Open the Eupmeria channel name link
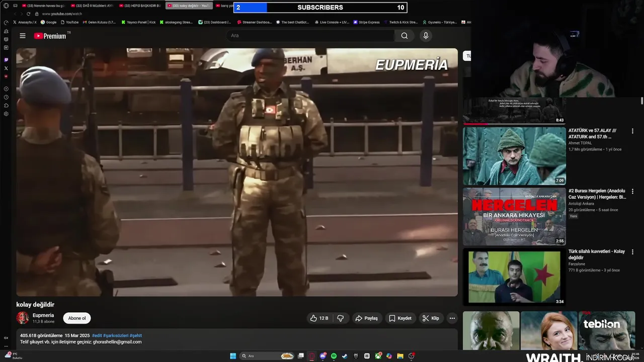644x362 pixels. coord(43,315)
